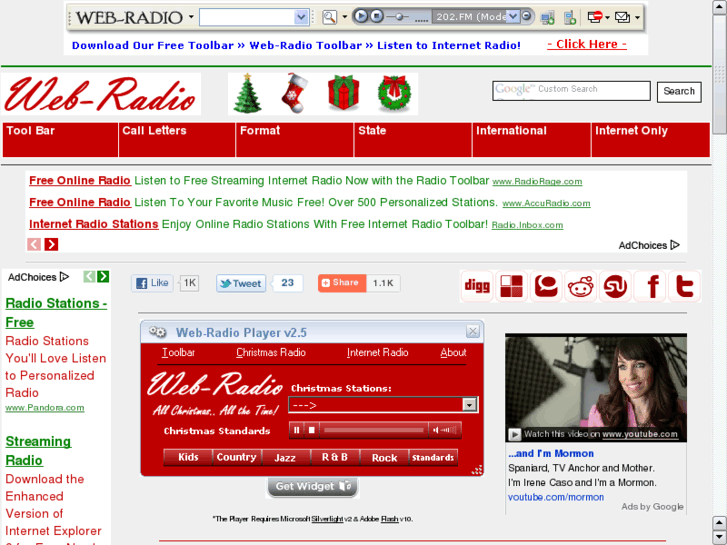727x545 pixels.
Task: Open Internet Radio Stations ad link
Action: pos(94,224)
